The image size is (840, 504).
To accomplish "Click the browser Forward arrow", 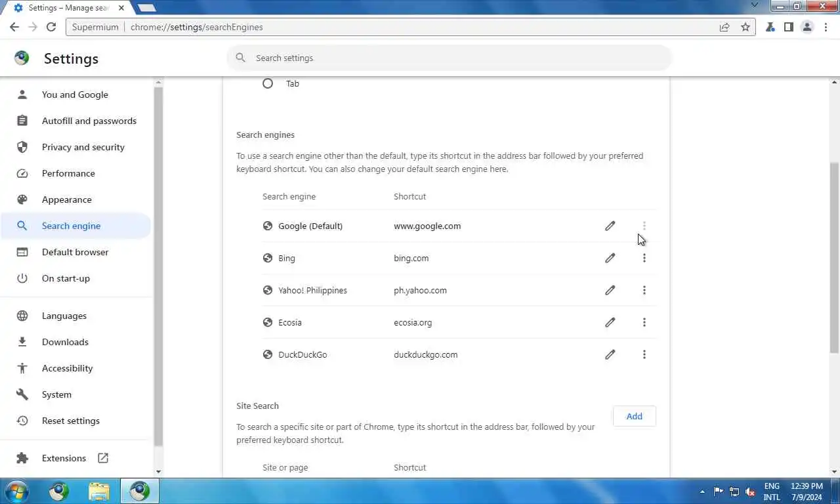I will (33, 27).
